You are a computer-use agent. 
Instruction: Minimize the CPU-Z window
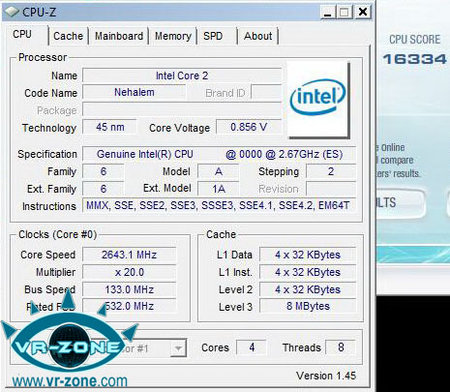328,12
